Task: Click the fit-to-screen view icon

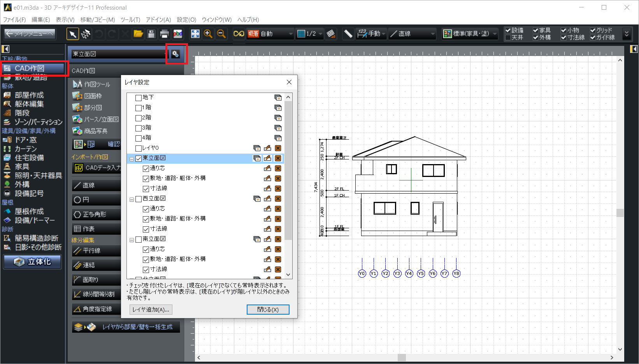Action: (x=195, y=34)
